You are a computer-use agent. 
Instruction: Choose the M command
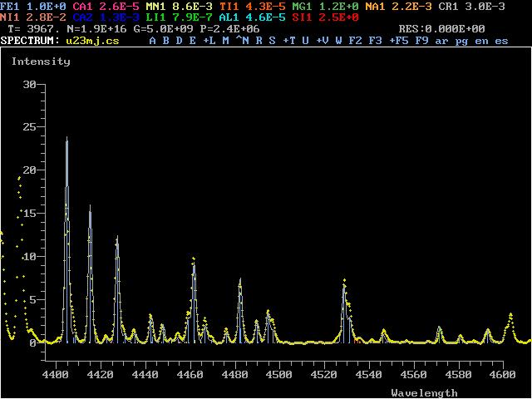tap(226, 41)
